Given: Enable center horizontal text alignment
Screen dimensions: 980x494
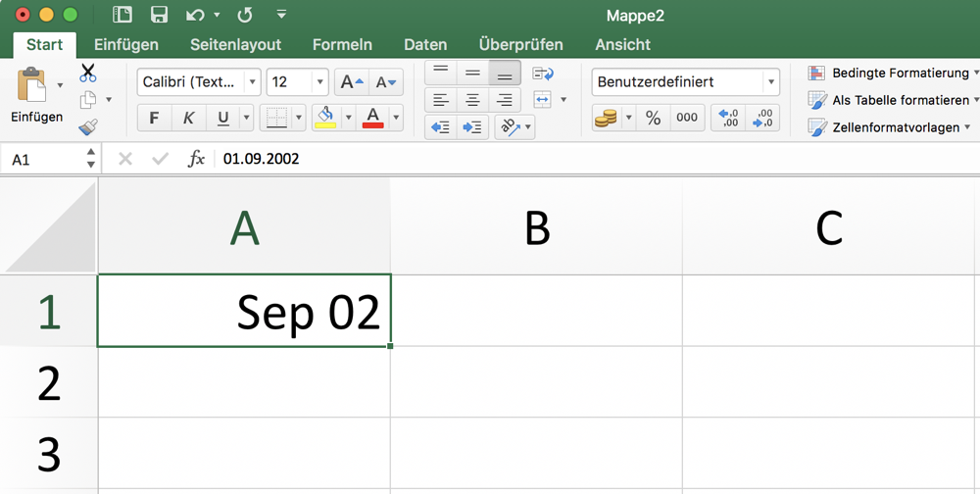Looking at the screenshot, I should [x=472, y=100].
